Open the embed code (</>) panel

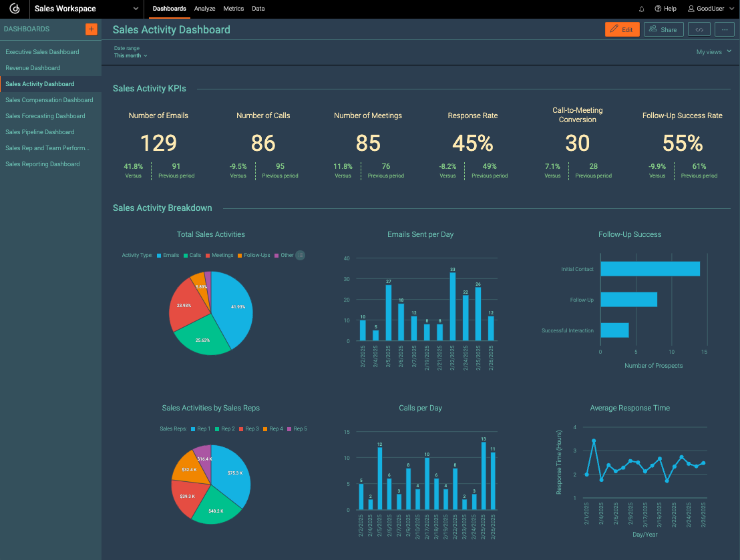699,29
